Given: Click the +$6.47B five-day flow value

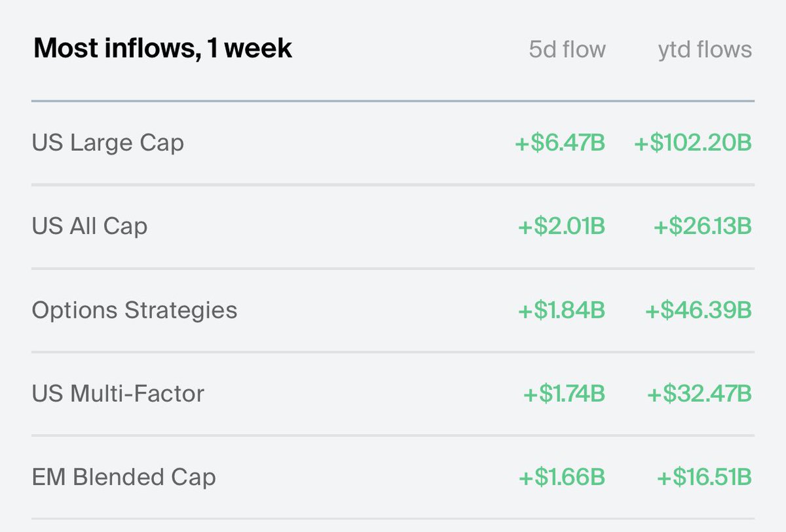Looking at the screenshot, I should click(x=560, y=143).
